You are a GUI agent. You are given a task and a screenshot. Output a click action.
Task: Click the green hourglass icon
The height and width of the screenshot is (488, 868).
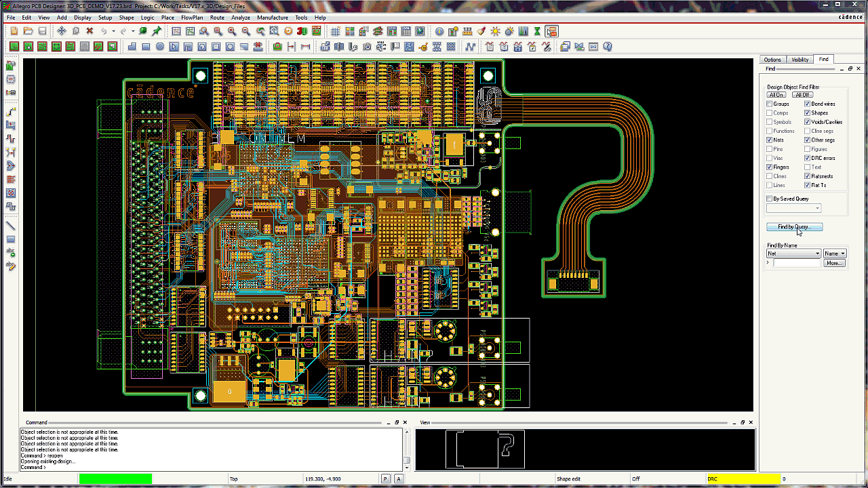tap(537, 31)
